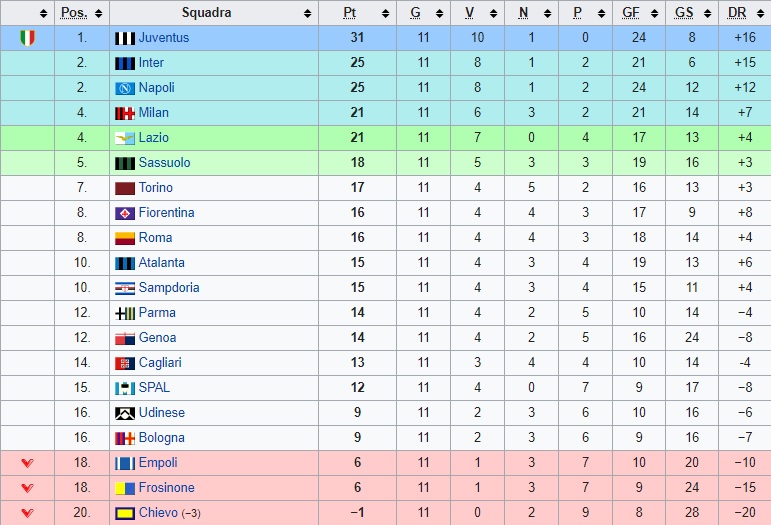Click the Italian scudetto shield icon

(x=28, y=38)
